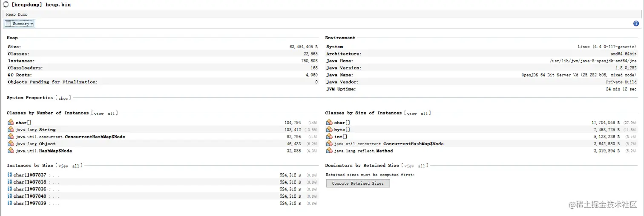This screenshot has width=644, height=216.
Task: Click java.lang.Object class icon
Action: [11, 144]
